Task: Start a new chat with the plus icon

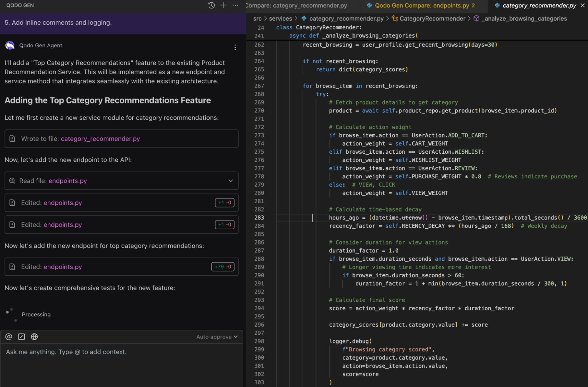Action: point(223,5)
